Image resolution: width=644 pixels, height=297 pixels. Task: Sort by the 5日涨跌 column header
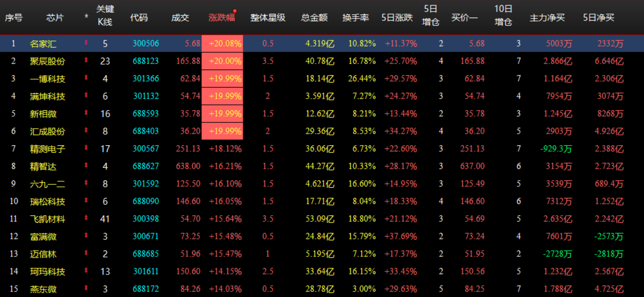pos(397,18)
